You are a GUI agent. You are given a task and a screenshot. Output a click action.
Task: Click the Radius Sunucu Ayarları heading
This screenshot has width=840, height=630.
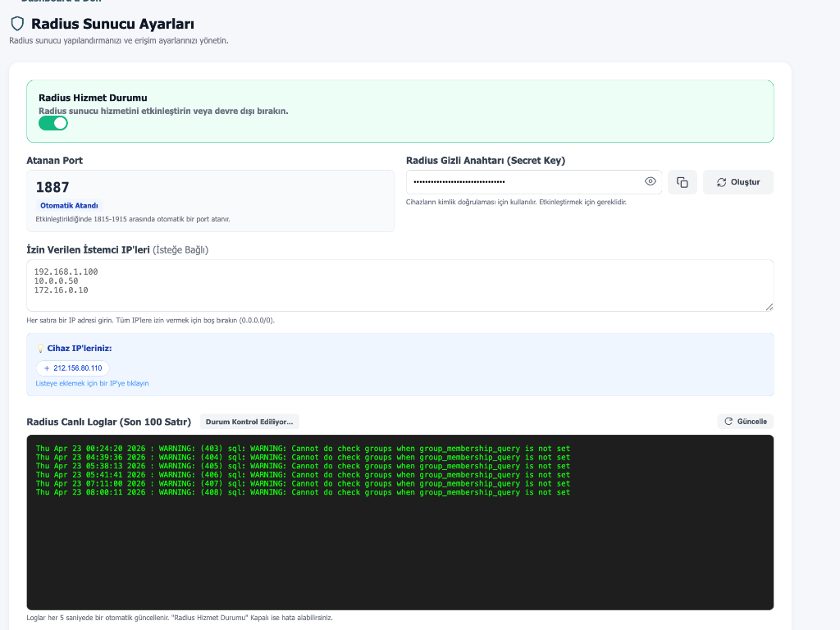[x=112, y=24]
